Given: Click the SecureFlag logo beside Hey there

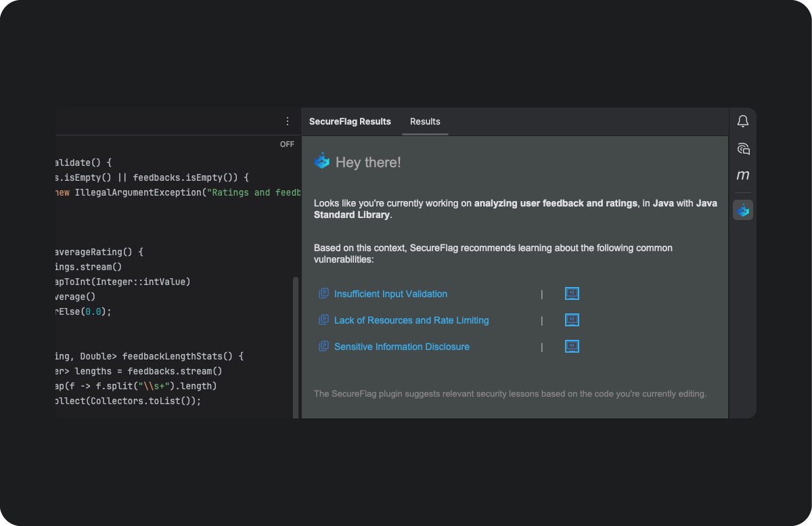Looking at the screenshot, I should 322,162.
